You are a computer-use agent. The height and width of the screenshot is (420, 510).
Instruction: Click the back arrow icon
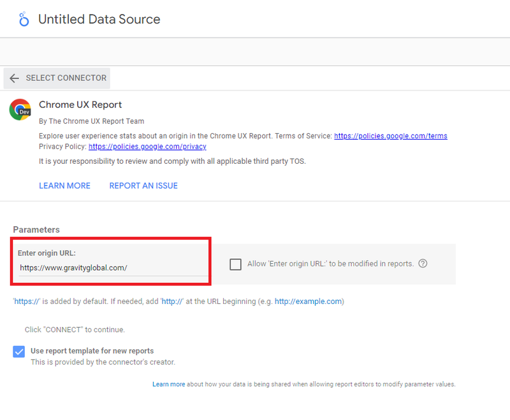coord(14,78)
